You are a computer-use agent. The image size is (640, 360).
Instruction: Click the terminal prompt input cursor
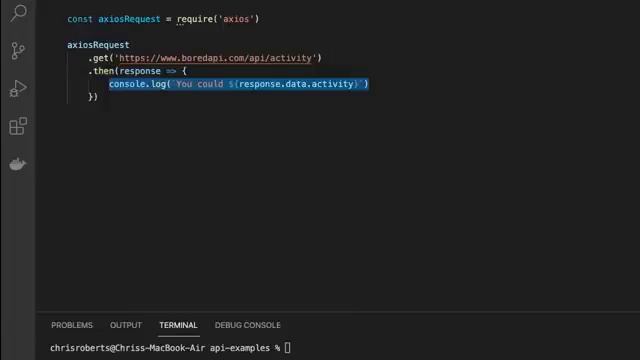288,348
